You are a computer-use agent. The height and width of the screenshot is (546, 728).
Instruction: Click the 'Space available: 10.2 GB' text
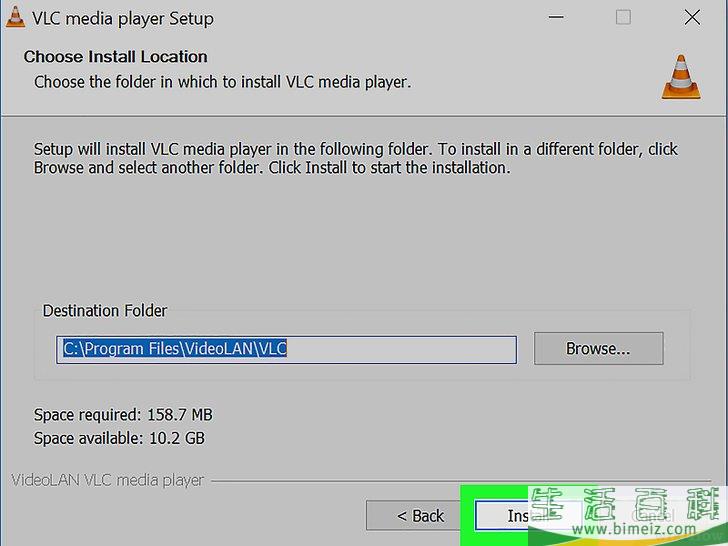pos(119,438)
